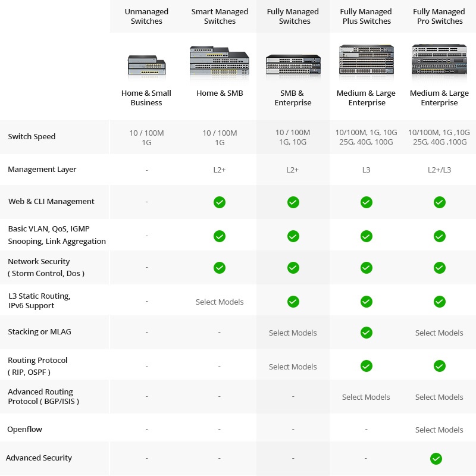Select the Fully Managed Pro Switches header

[439, 17]
